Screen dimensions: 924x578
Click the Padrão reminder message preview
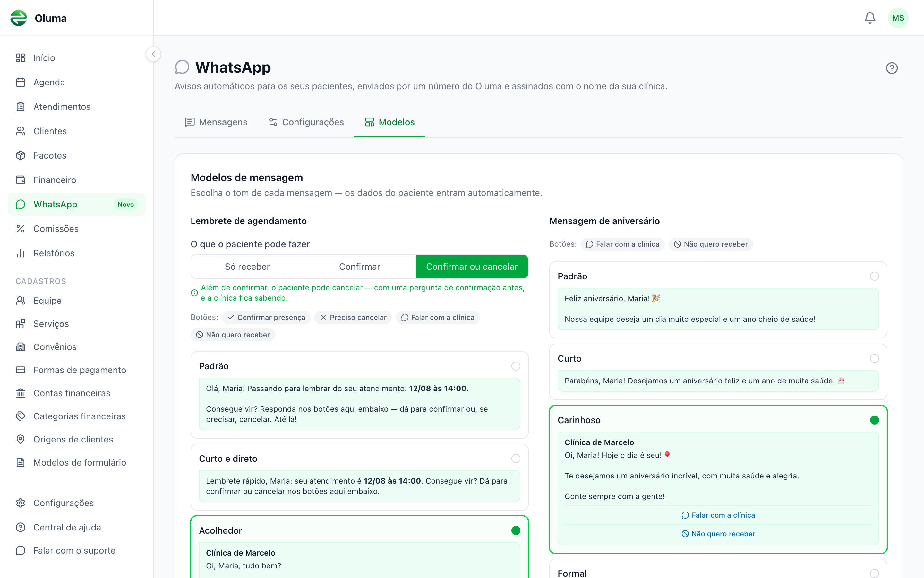[x=360, y=404]
